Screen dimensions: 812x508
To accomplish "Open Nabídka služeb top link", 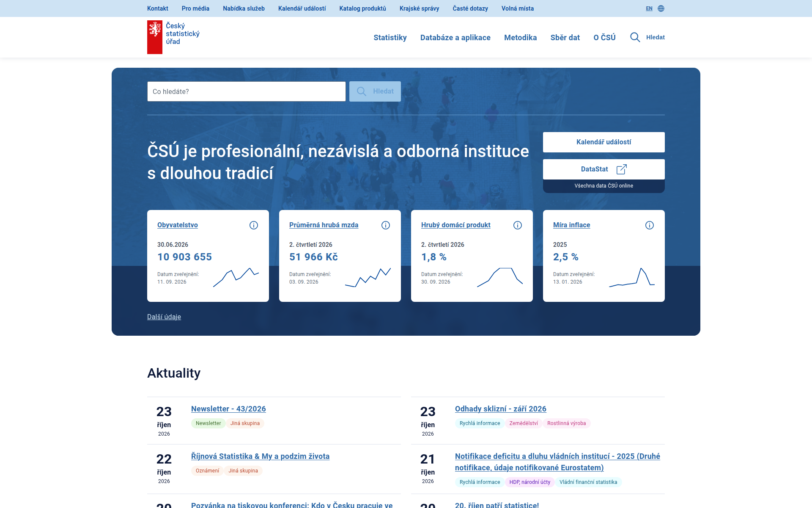I will tap(244, 8).
